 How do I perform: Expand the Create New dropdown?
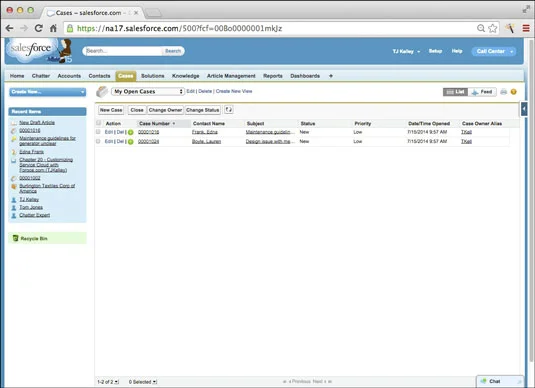tap(47, 92)
